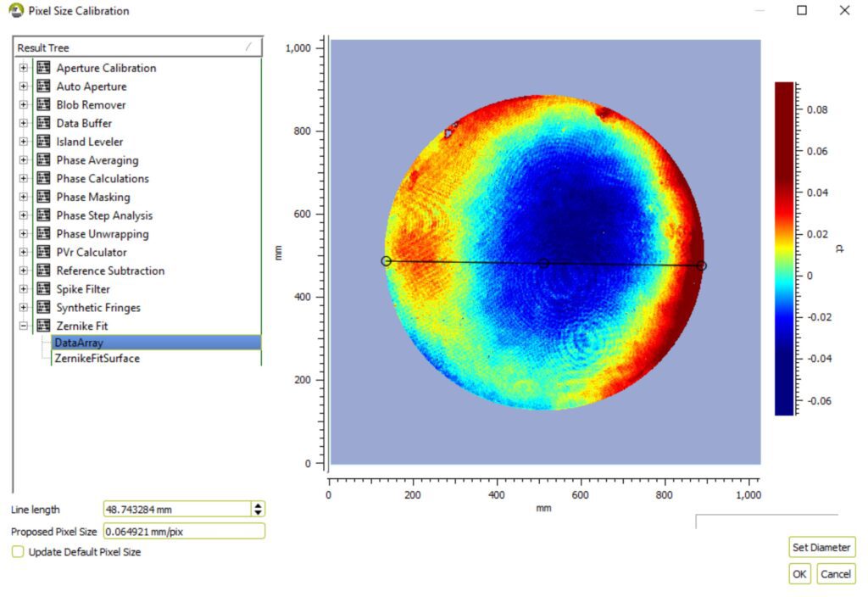Confirm calibration with the OK button
Image resolution: width=868 pixels, height=597 pixels.
798,574
